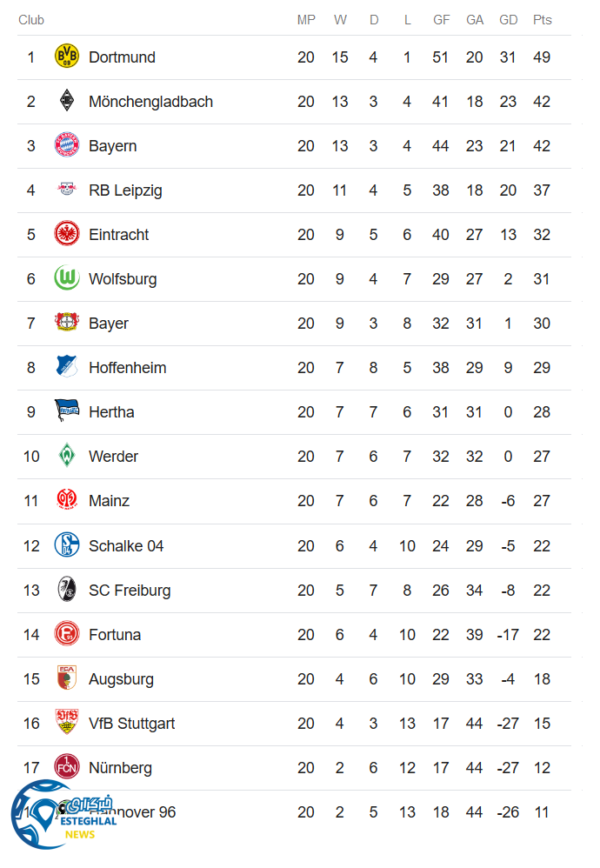600x868 pixels.
Task: Select the Werder green diamond logo
Action: coord(67,457)
